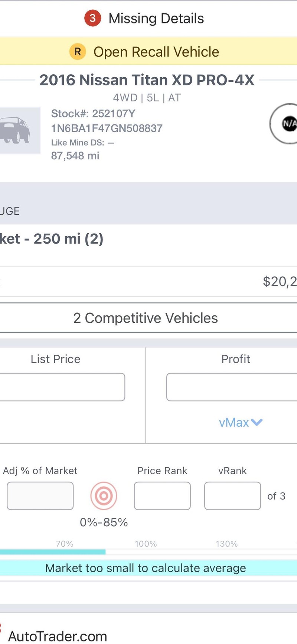
Task: Tap the Open Recall Vehicle banner
Action: [156, 52]
